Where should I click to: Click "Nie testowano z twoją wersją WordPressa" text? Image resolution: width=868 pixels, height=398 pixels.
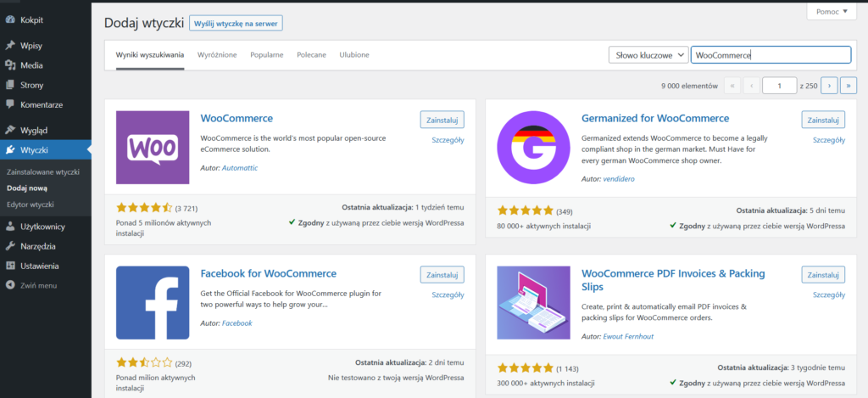(396, 378)
